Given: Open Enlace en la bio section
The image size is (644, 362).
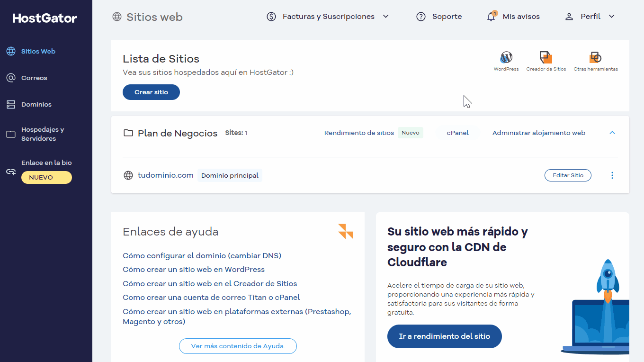Looking at the screenshot, I should (46, 163).
